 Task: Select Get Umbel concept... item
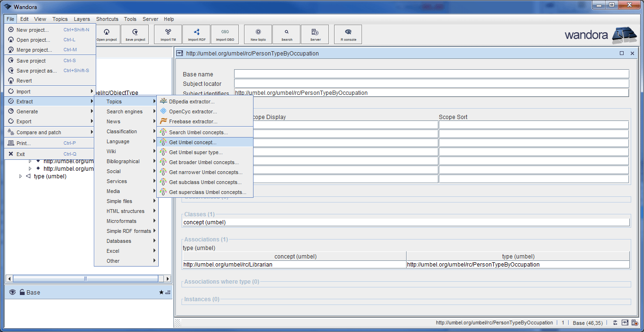pyautogui.click(x=205, y=142)
